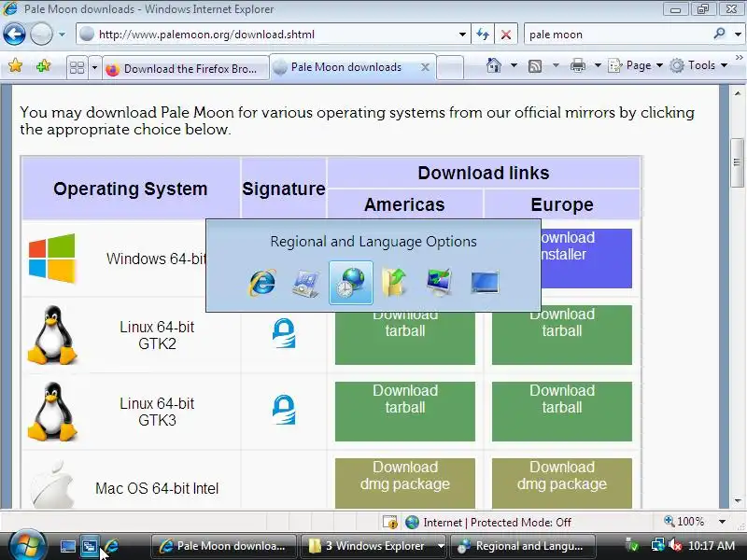
Task: Close the Pale Moon downloads tab
Action: [x=426, y=67]
